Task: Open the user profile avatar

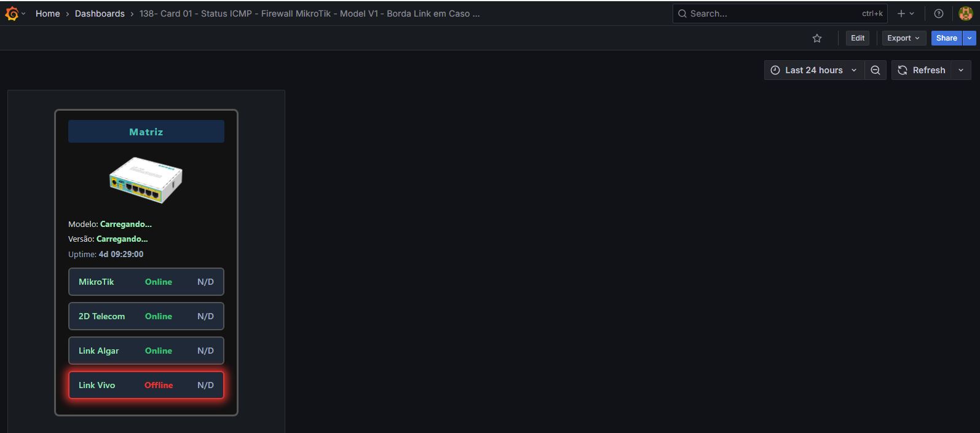Action: coord(965,14)
